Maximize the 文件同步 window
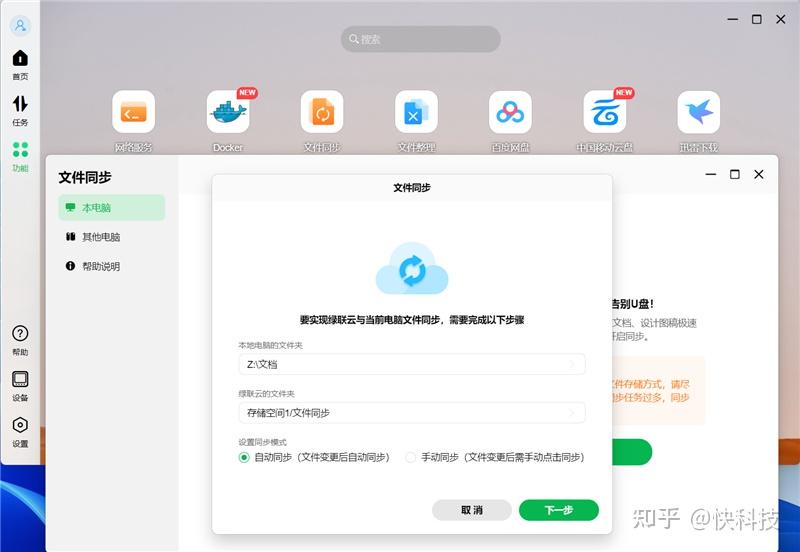Screen dimensions: 800x552 pyautogui.click(x=735, y=174)
